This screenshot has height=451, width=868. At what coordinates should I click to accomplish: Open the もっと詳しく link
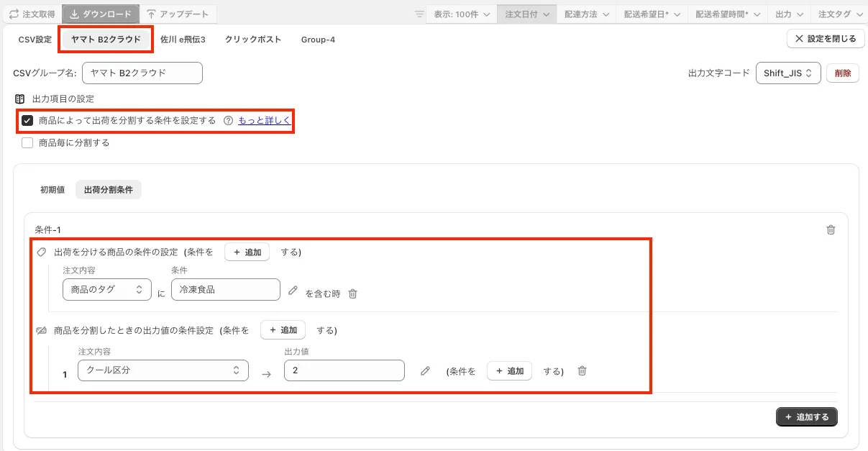(265, 121)
